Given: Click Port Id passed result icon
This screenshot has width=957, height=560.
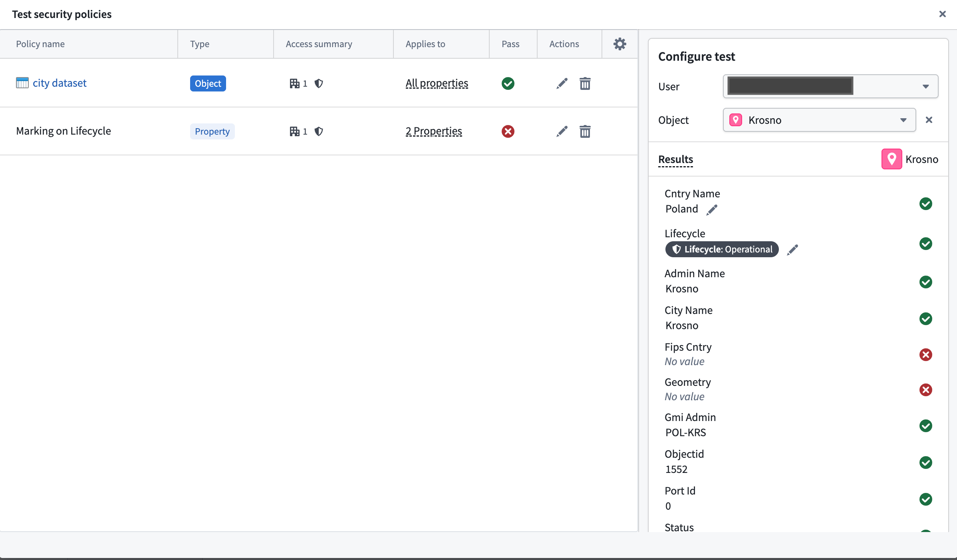Looking at the screenshot, I should tap(925, 499).
